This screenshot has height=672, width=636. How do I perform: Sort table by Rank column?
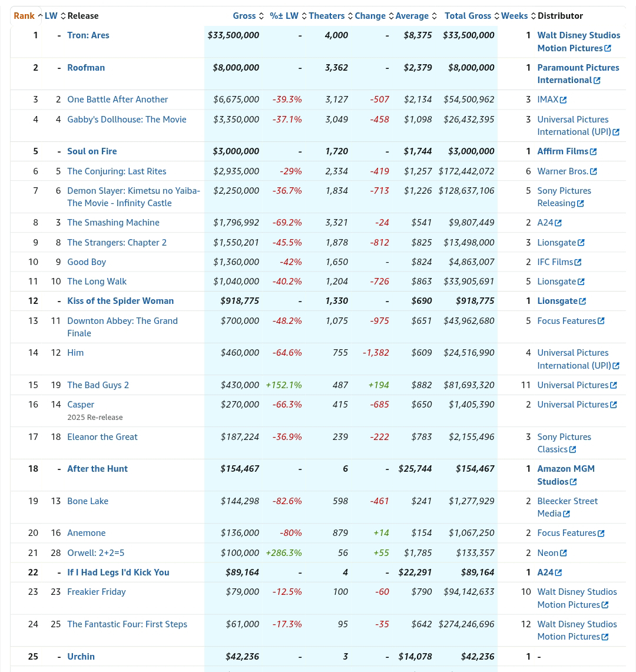tap(24, 16)
